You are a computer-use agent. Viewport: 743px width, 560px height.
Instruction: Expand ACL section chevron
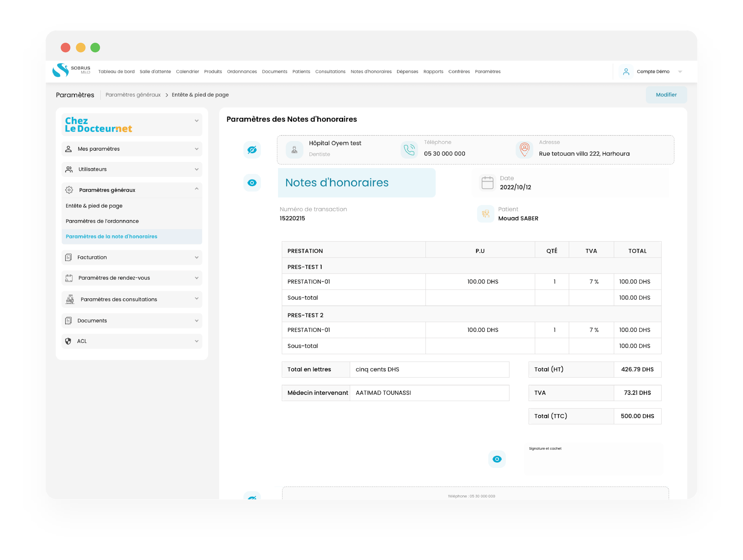pyautogui.click(x=197, y=341)
